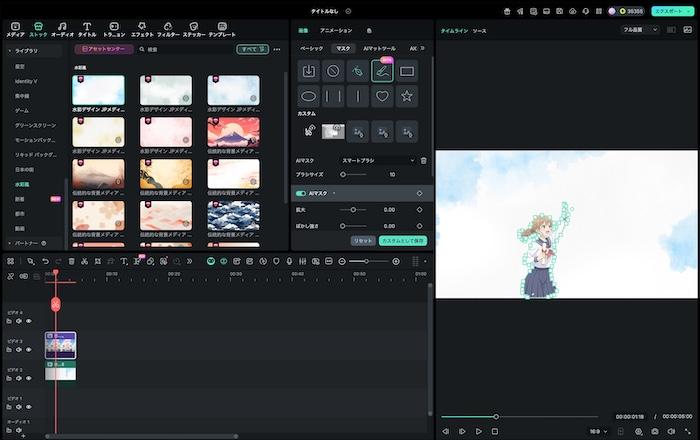Collapse the ライブラリ section
Image resolution: width=700 pixels, height=440 pixels.
[10, 49]
